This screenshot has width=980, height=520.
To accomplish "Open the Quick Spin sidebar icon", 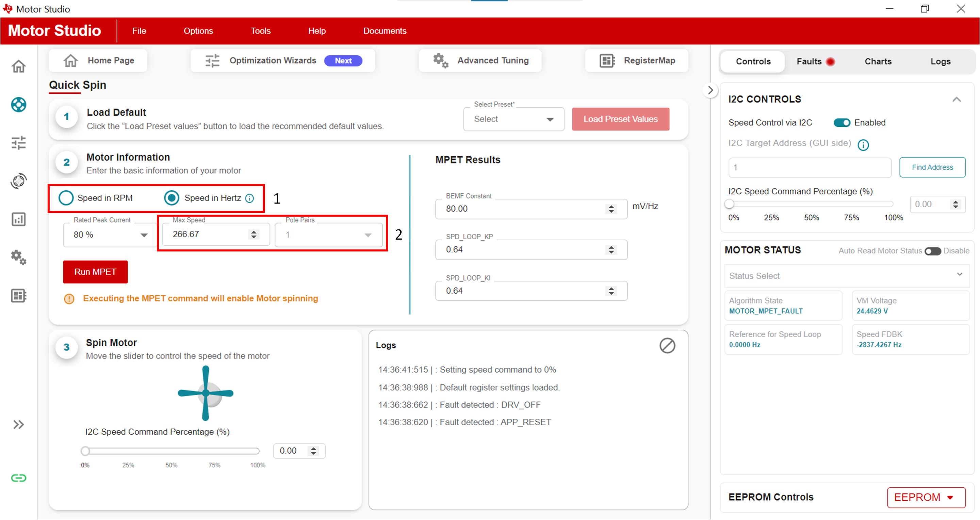I will coord(18,105).
